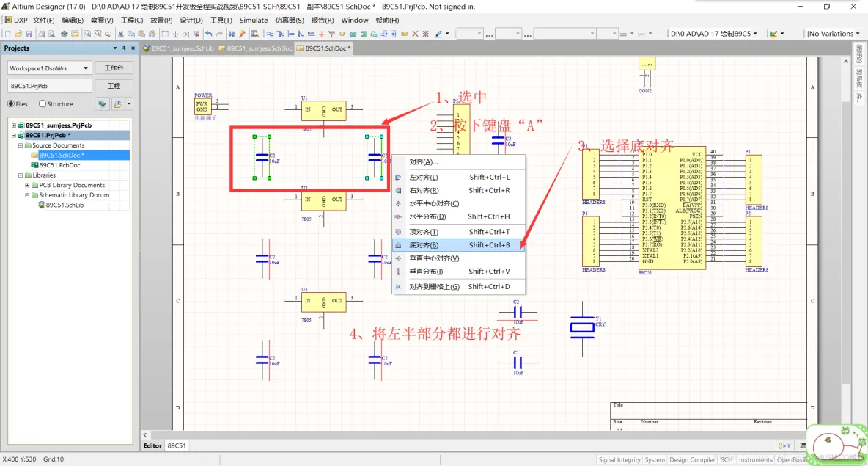Click the Projects panel compile icon button
Viewport: 868px width, 466px height.
102,103
